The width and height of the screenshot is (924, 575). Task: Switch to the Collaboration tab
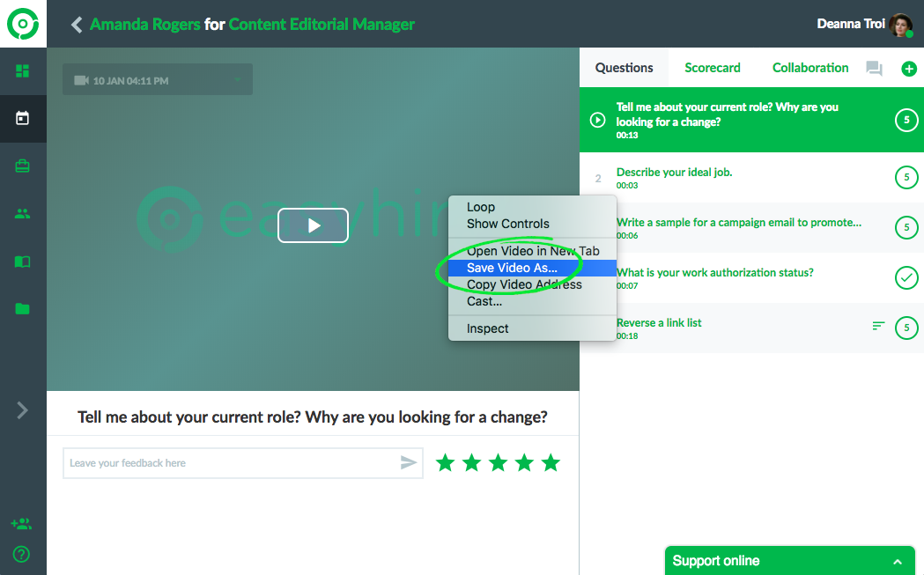coord(810,68)
